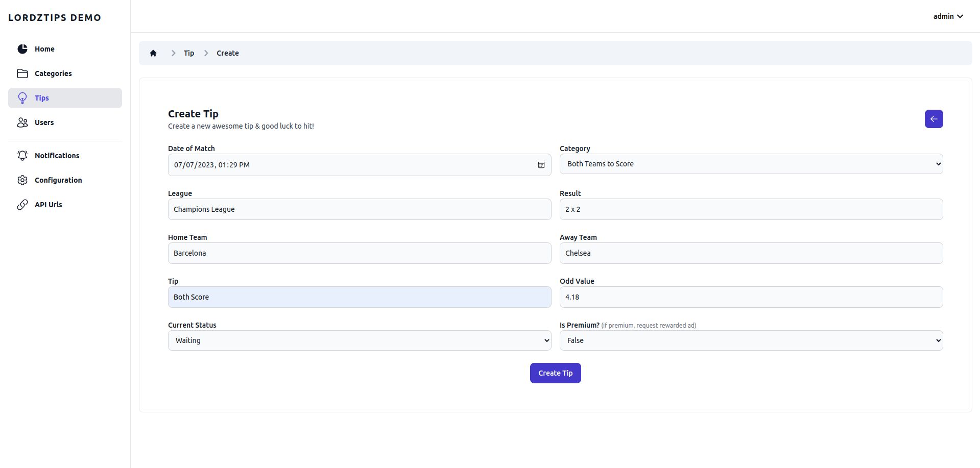The height and width of the screenshot is (468, 980).
Task: Click the Tips lightbulb icon
Action: tap(22, 98)
